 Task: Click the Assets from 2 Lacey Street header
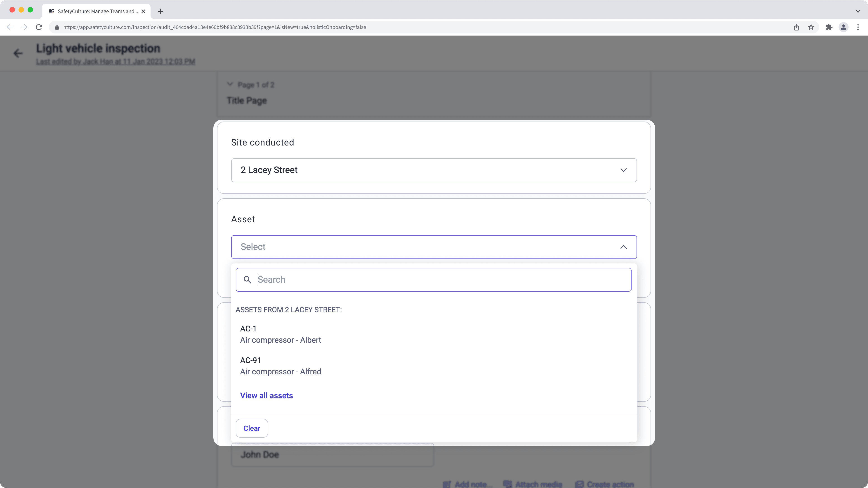(x=288, y=310)
